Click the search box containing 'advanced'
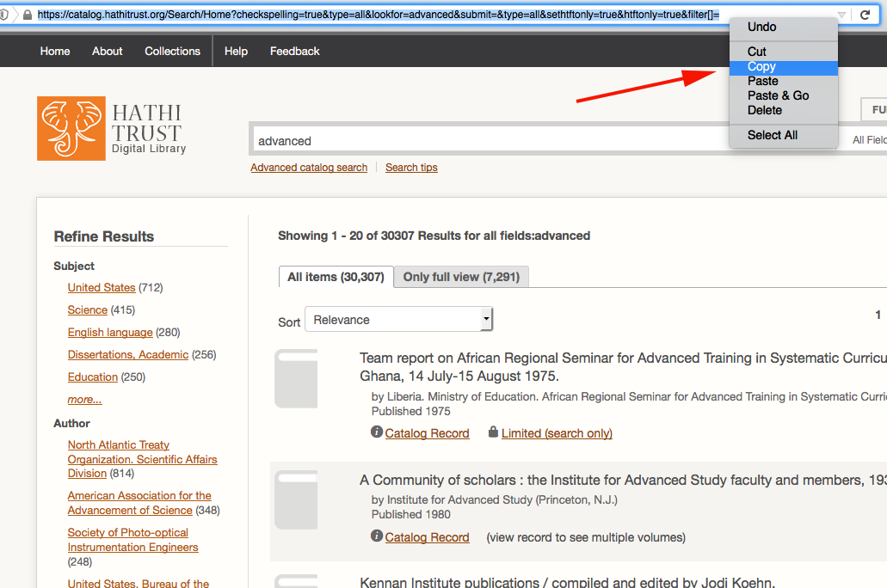Screen dimensions: 887x588 click(490, 140)
